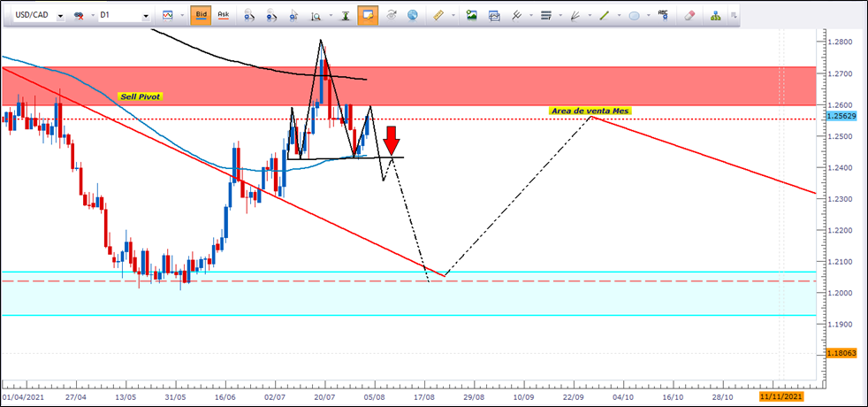Select the ellipse shape tool
This screenshot has height=407, width=868.
click(x=634, y=15)
